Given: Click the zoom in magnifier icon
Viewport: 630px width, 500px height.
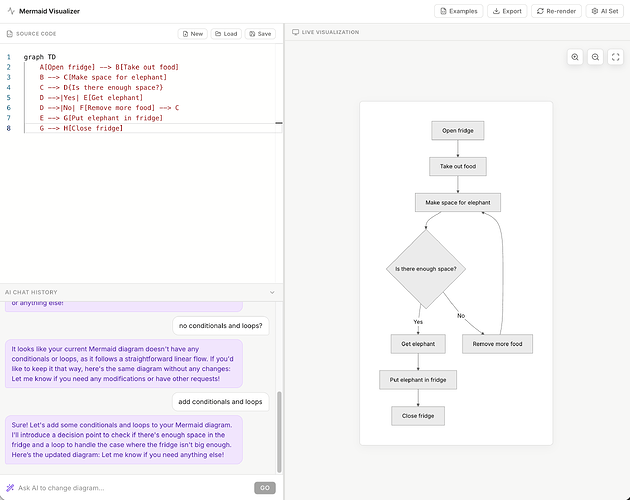Looking at the screenshot, I should pos(575,58).
